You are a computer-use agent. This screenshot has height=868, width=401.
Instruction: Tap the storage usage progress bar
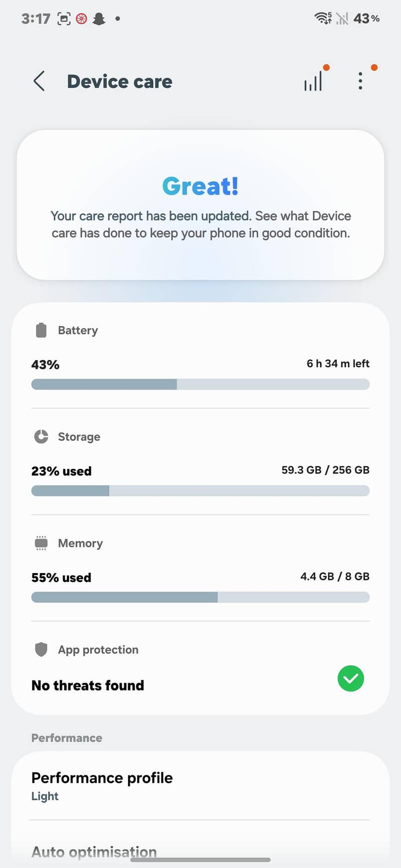pos(200,491)
